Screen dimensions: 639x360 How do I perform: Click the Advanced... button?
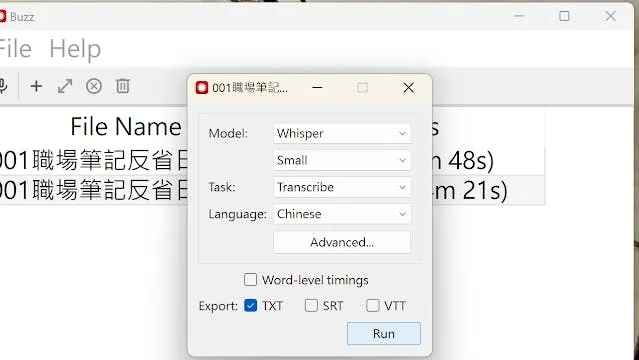point(342,242)
